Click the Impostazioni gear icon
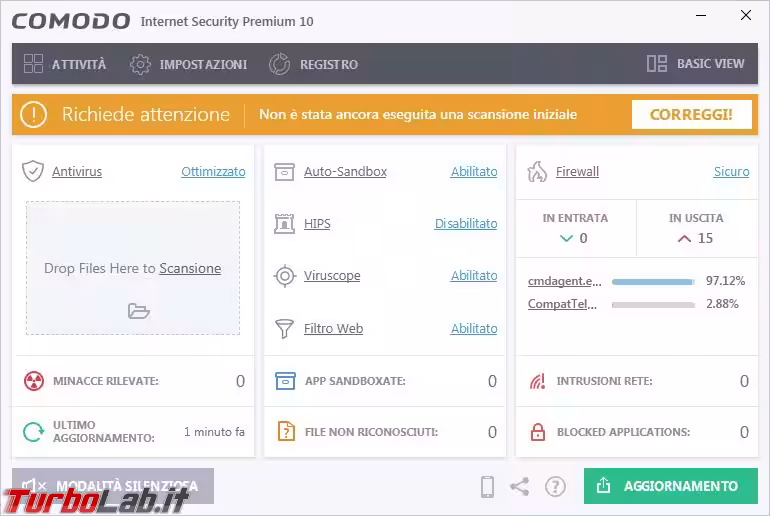Viewport: 770px width, 516px height. (140, 64)
